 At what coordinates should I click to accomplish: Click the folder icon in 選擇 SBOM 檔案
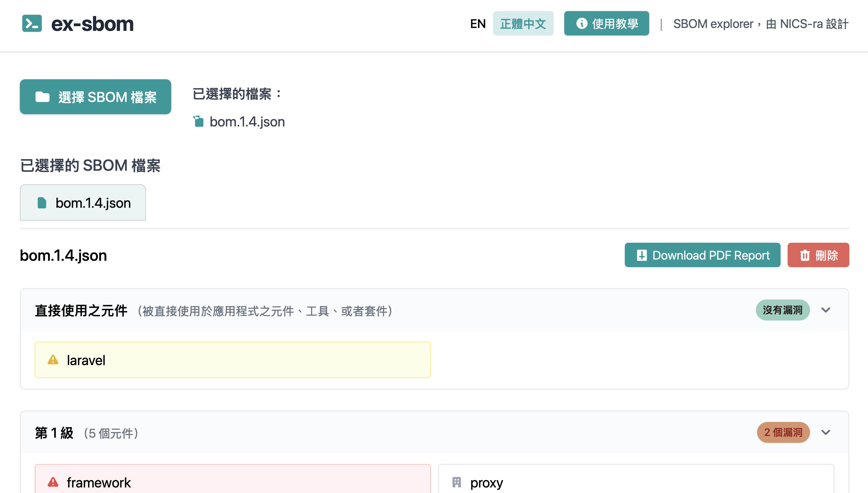42,97
